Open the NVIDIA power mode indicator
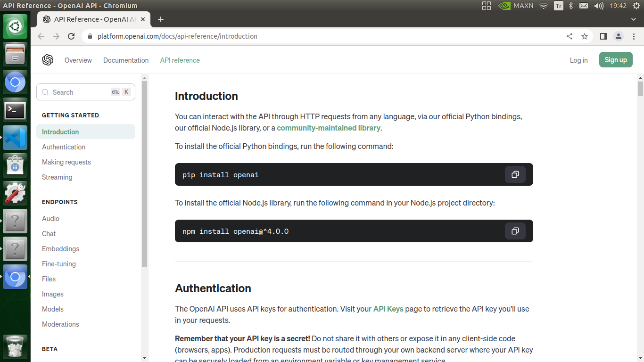This screenshot has width=644, height=362. [516, 6]
